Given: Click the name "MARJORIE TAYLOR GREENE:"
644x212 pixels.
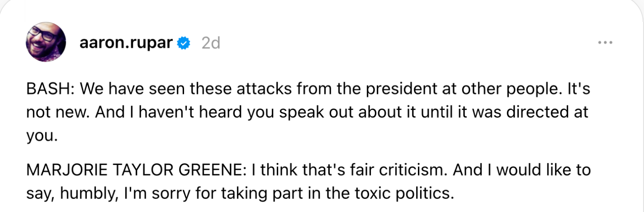Looking at the screenshot, I should (x=134, y=171).
